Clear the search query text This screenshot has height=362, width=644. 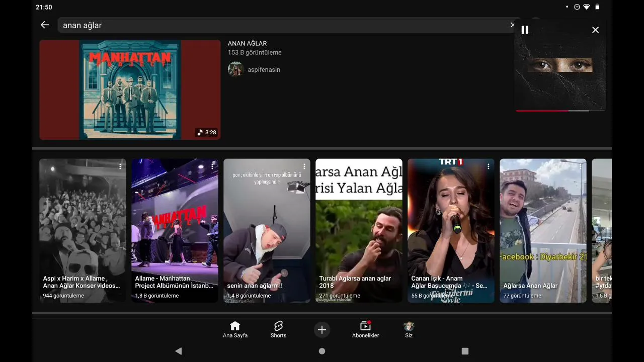coord(512,25)
